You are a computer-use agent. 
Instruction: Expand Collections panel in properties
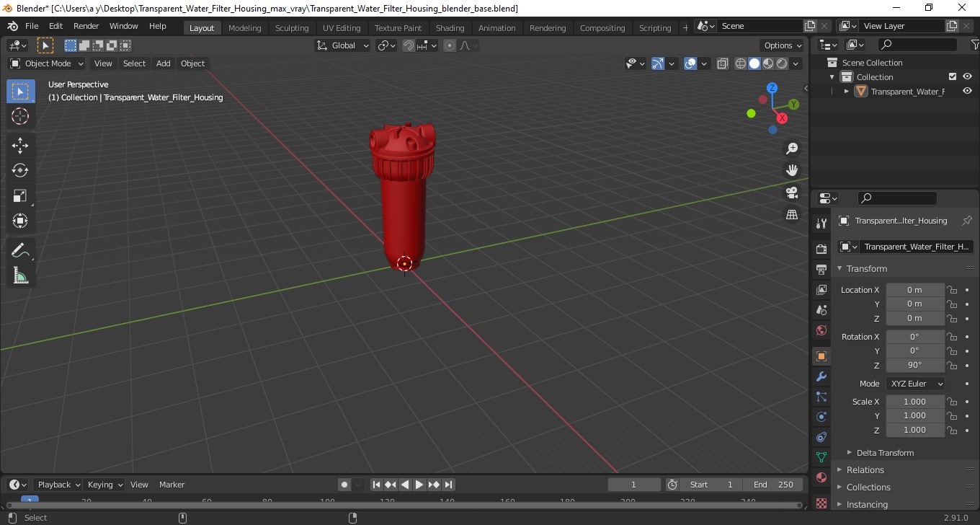pyautogui.click(x=868, y=487)
